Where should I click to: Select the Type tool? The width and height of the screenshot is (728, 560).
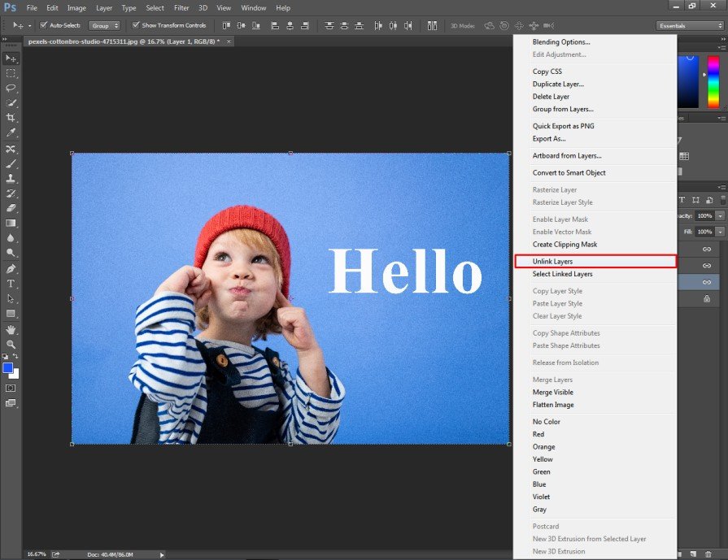11,284
